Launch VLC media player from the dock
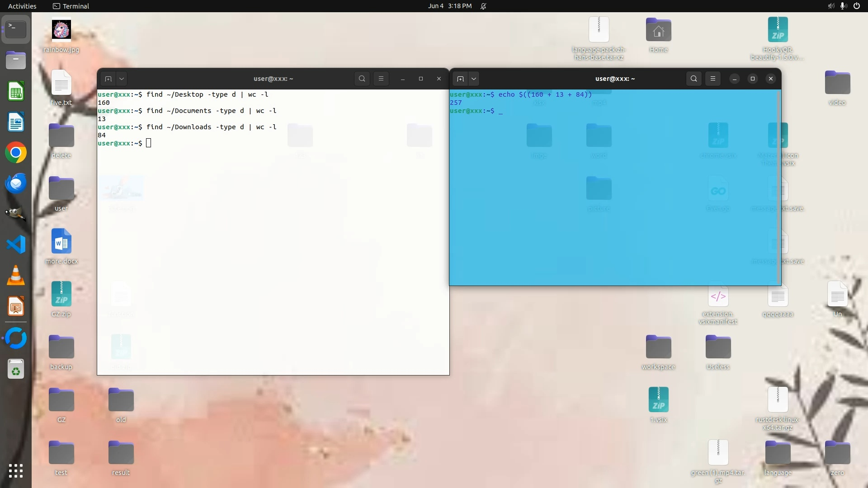 (16, 275)
